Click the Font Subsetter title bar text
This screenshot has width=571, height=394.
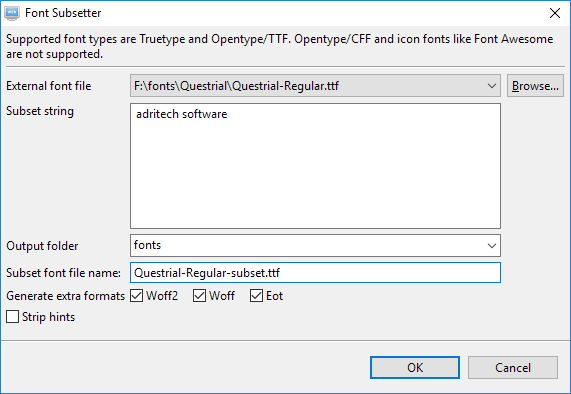tap(63, 13)
